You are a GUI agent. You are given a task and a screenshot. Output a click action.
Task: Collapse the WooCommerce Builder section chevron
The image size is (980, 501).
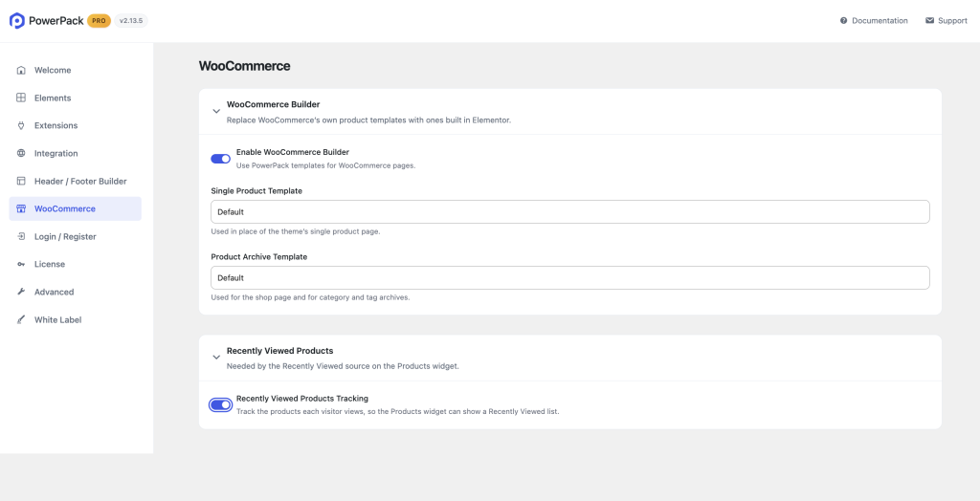click(x=216, y=111)
